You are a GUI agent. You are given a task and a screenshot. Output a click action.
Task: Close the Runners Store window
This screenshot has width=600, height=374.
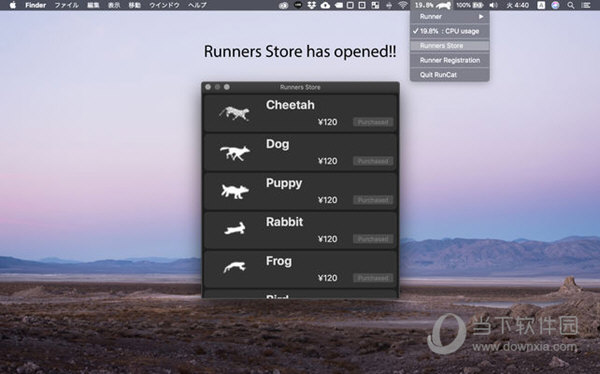pos(208,87)
